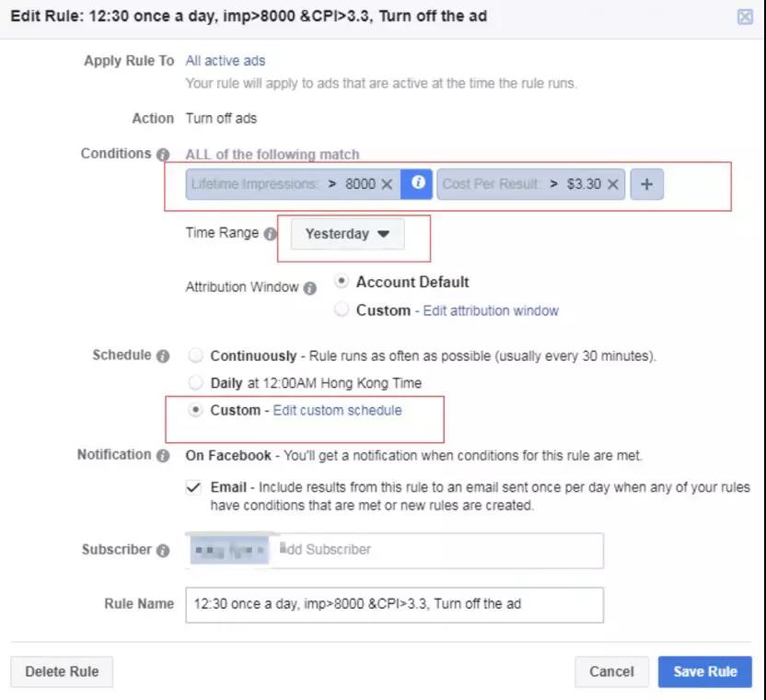Click the blue info icon in Lifetime Impressions condition
Image resolution: width=766 pixels, height=700 pixels.
coord(418,183)
